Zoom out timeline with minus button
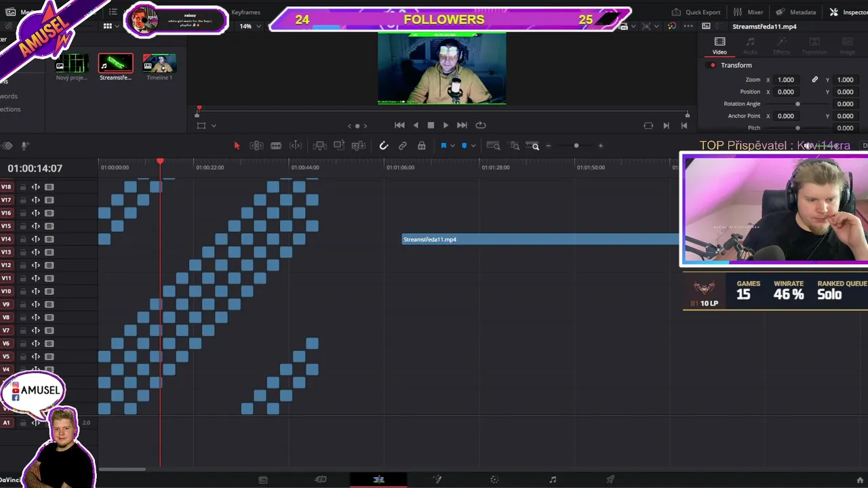Image resolution: width=868 pixels, height=488 pixels. point(549,146)
